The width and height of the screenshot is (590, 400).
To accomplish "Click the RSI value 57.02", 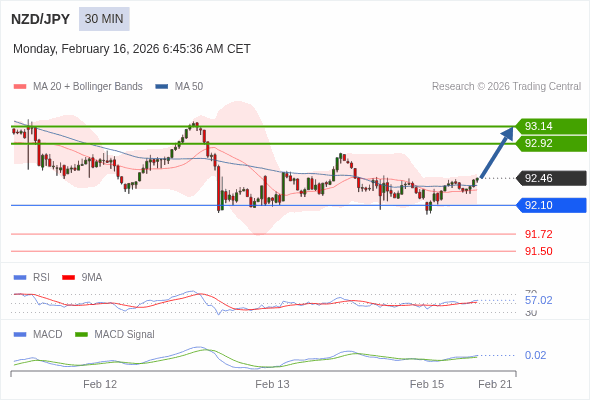I will (538, 300).
